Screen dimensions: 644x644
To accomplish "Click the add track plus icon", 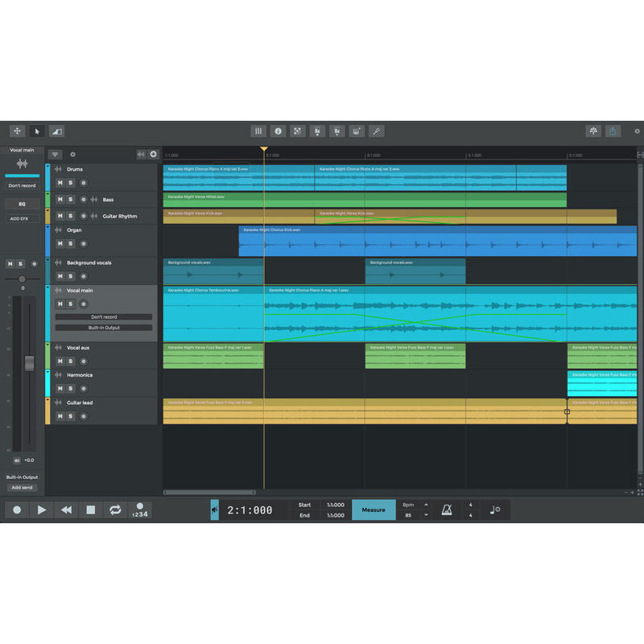I will tap(153, 155).
